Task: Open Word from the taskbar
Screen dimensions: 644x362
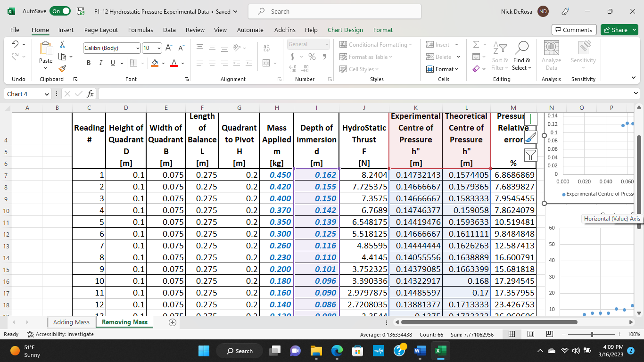Action: point(420,351)
